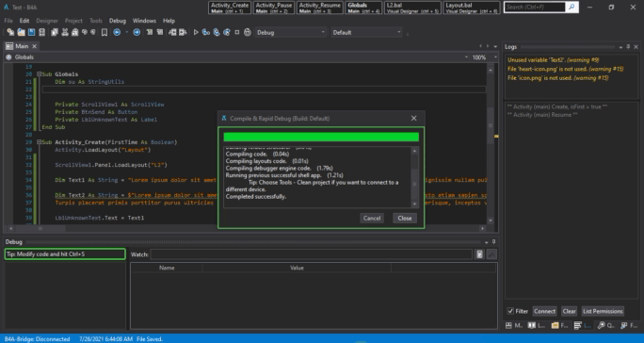Jump to Activity_Create shortcut tab

pos(230,8)
